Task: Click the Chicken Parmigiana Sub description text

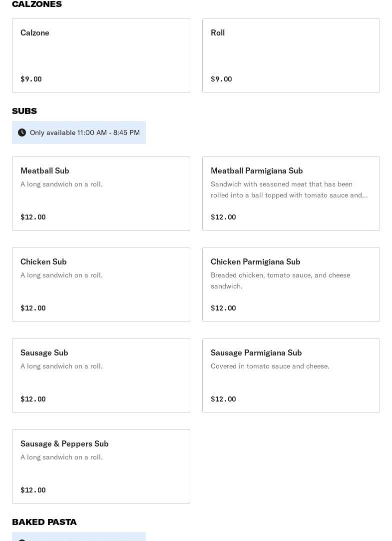Action: (280, 280)
